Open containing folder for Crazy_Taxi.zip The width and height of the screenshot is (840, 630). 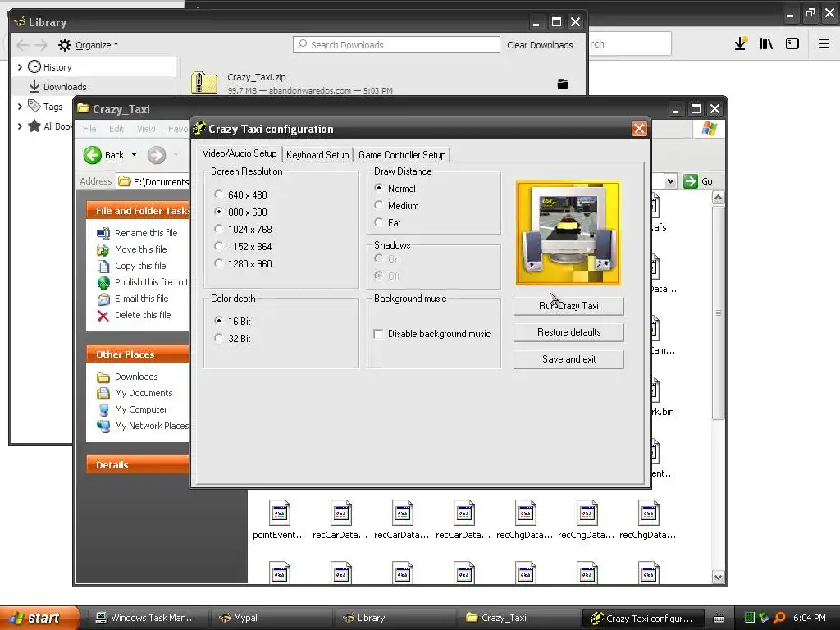563,84
